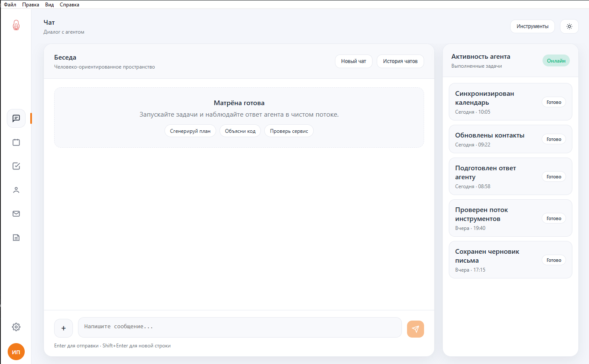Click the plus attachment button

tap(64, 328)
